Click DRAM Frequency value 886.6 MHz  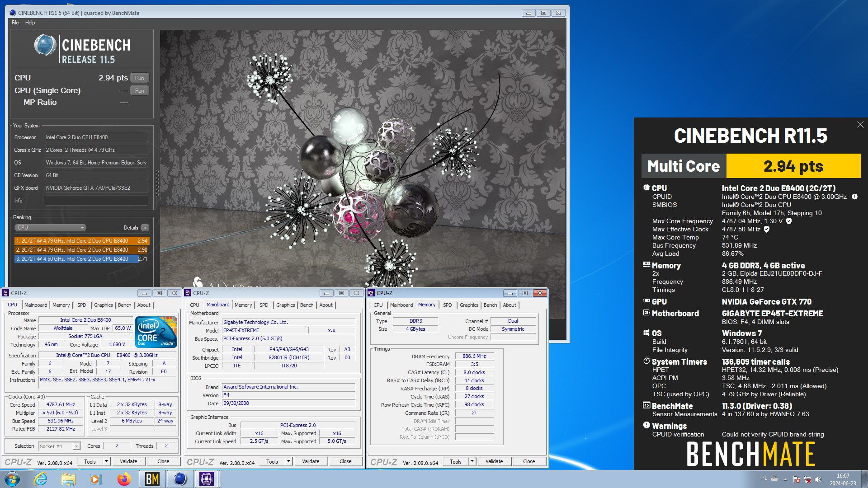(474, 357)
